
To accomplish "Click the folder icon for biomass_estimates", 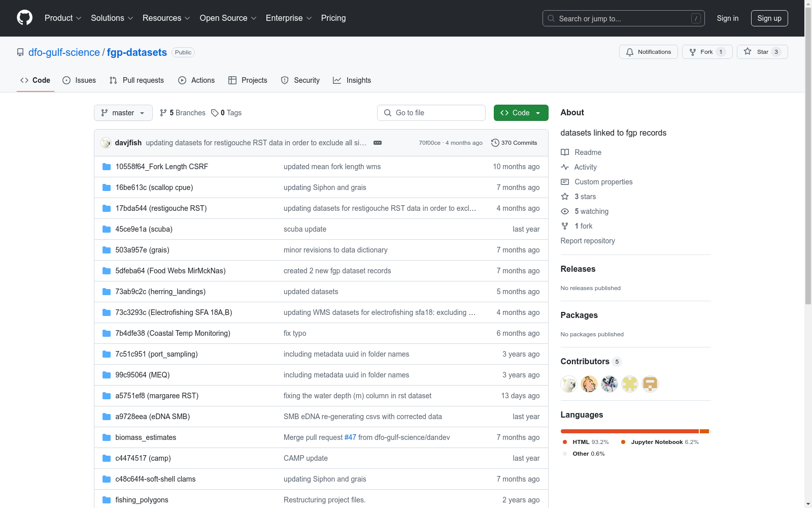I will point(107,437).
